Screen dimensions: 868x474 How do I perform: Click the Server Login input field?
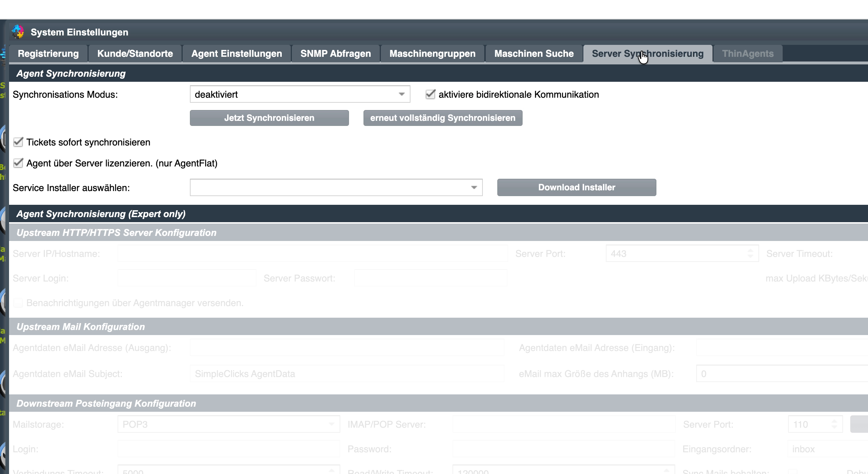pos(187,278)
